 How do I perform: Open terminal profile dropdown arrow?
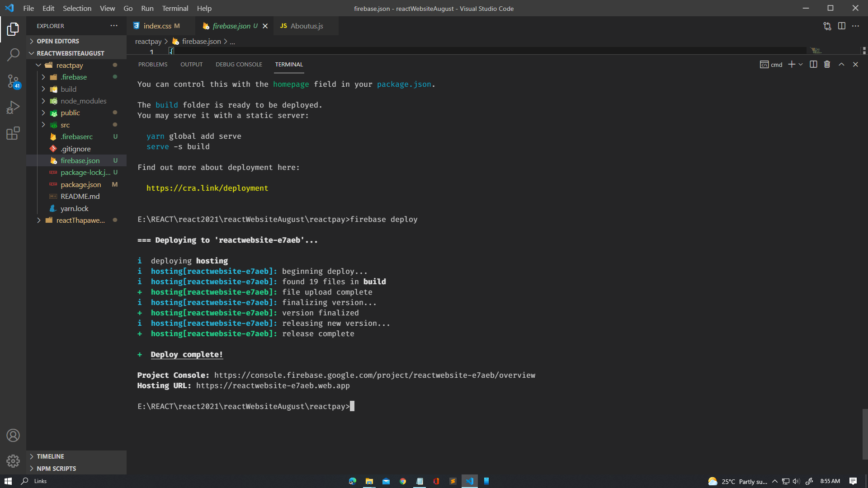[x=801, y=64]
